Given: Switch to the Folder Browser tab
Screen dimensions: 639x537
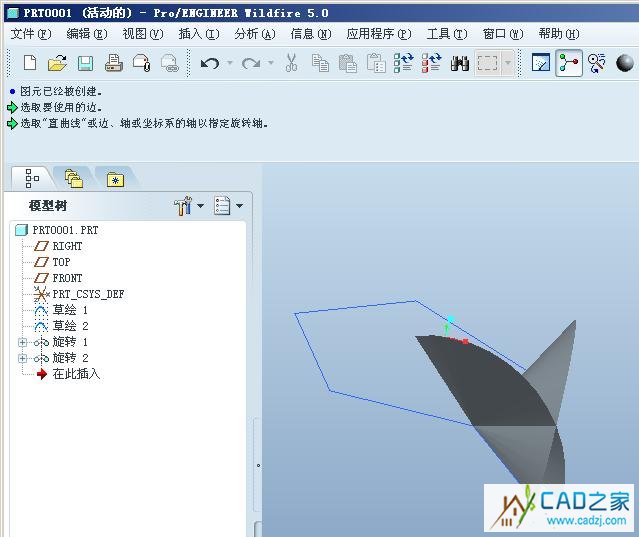Looking at the screenshot, I should (x=73, y=179).
